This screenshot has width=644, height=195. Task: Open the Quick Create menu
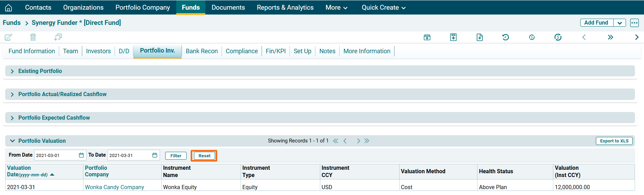383,8
